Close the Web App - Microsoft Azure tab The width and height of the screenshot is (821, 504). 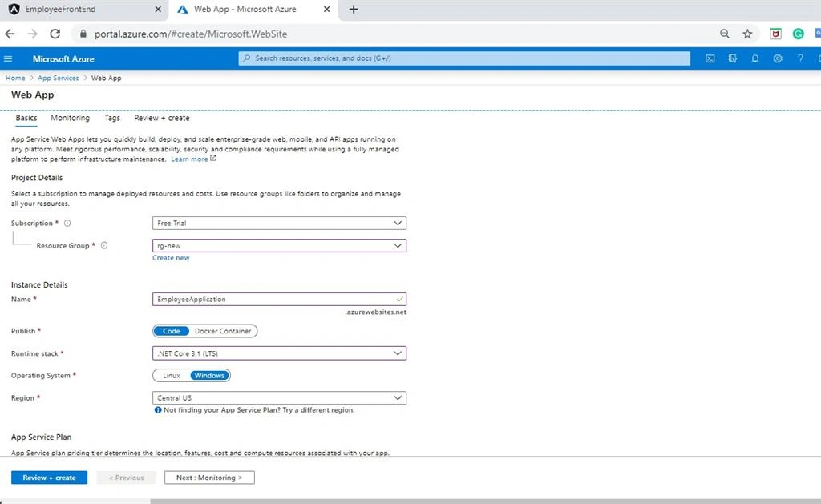tap(327, 10)
